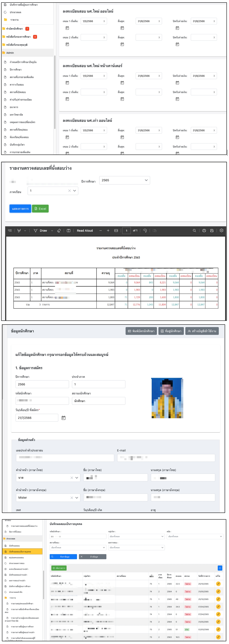Screen dimensions: 229x644
Task: Click the PDF page number box
Action: click(x=127, y=230)
